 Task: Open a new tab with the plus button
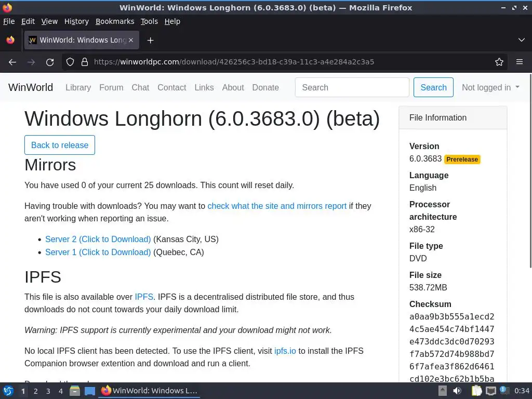pyautogui.click(x=150, y=41)
